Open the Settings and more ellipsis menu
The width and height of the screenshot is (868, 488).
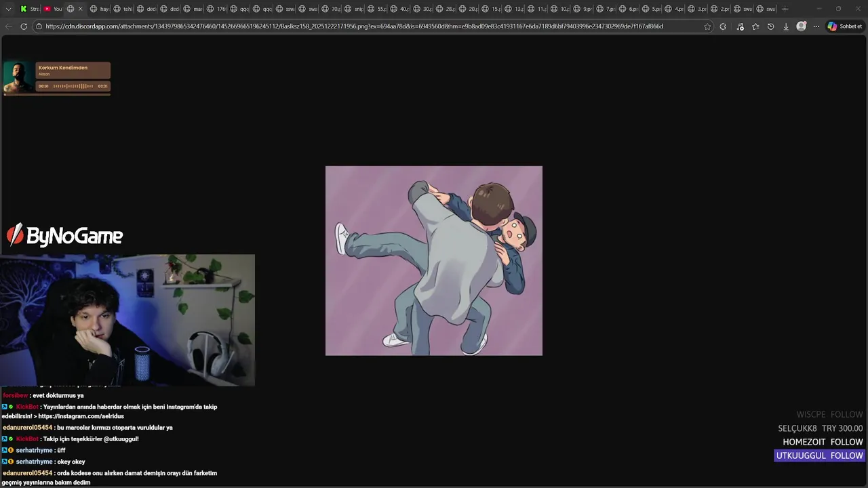816,26
